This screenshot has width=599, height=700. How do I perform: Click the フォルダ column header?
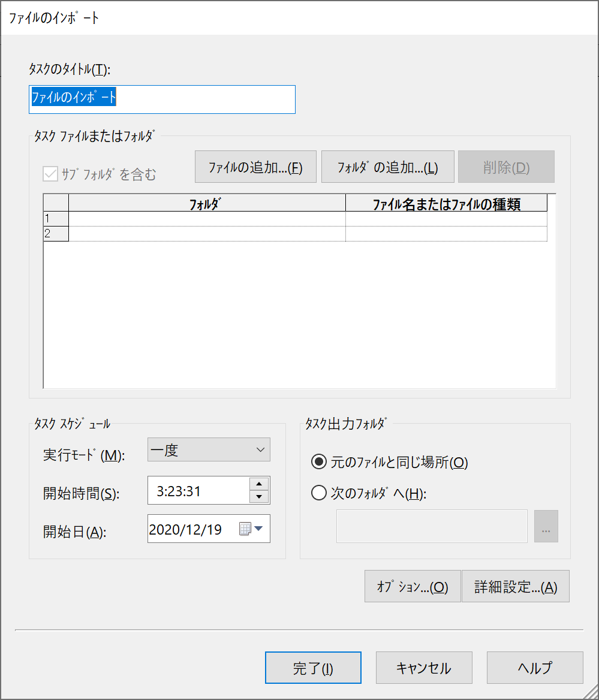click(x=207, y=204)
